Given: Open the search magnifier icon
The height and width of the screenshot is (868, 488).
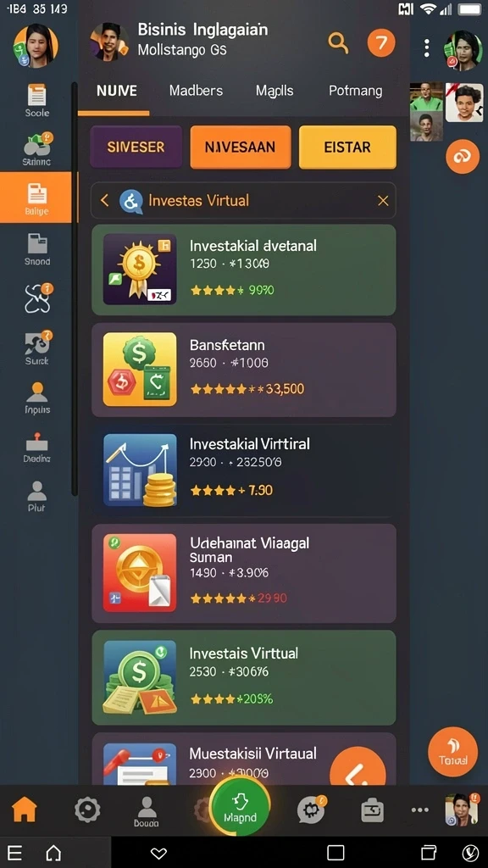Looking at the screenshot, I should (x=337, y=42).
